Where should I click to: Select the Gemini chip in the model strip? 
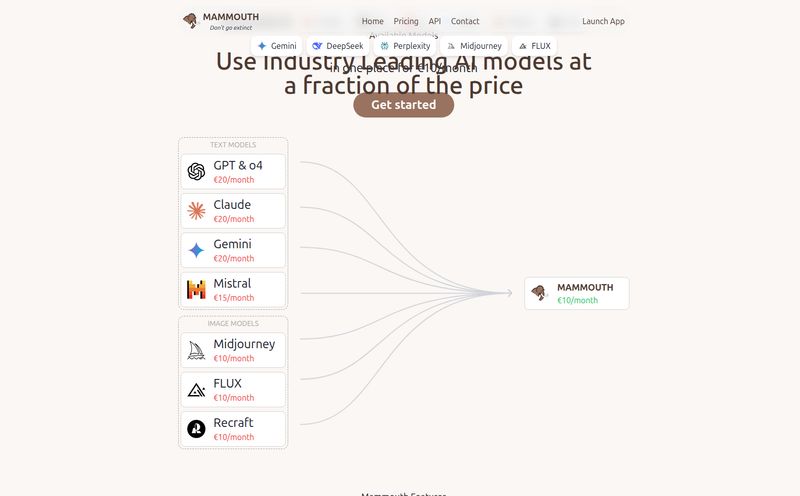tap(277, 46)
